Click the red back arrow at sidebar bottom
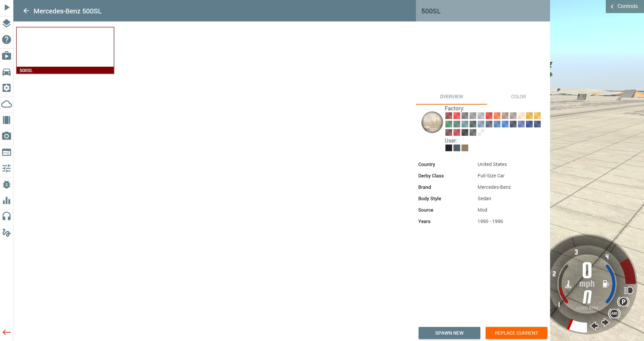The width and height of the screenshot is (644, 341). [x=7, y=332]
